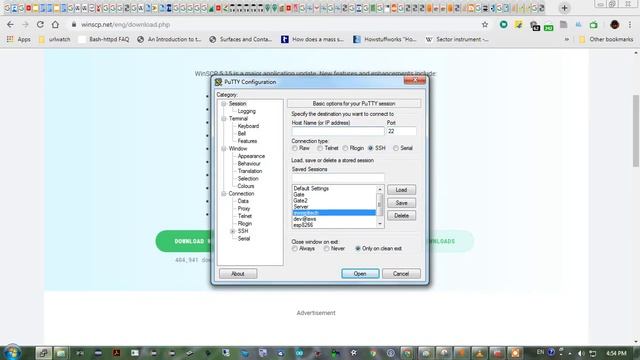Open Chrome's three-dot menu
Screen dimensions: 640x360
click(630, 24)
